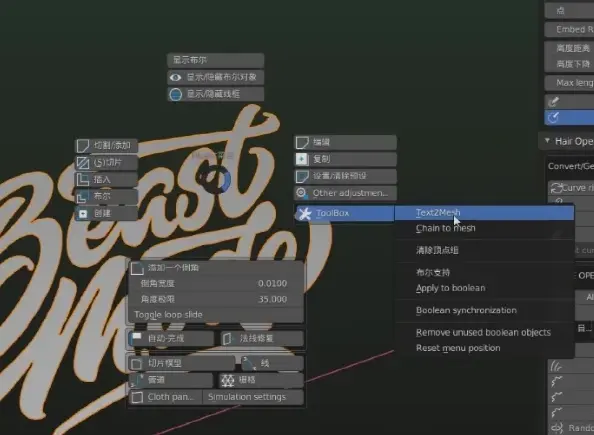Choose Apply to boolean menu entry
Image resolution: width=594 pixels, height=435 pixels.
485,288
